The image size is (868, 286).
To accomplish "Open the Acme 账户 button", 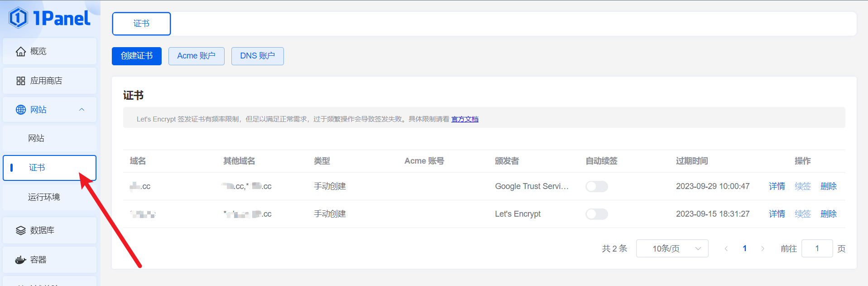I will (197, 56).
